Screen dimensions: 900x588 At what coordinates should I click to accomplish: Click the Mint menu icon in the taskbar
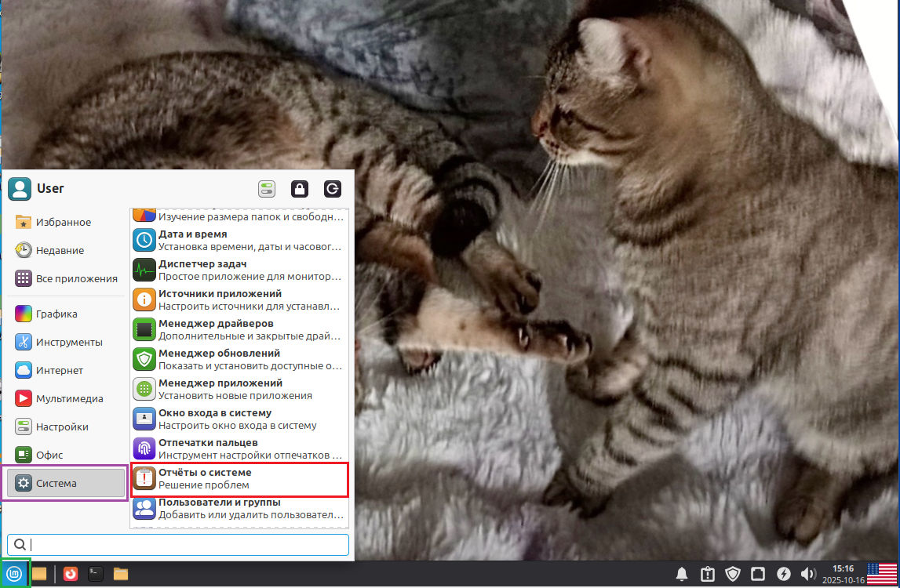tap(13, 573)
